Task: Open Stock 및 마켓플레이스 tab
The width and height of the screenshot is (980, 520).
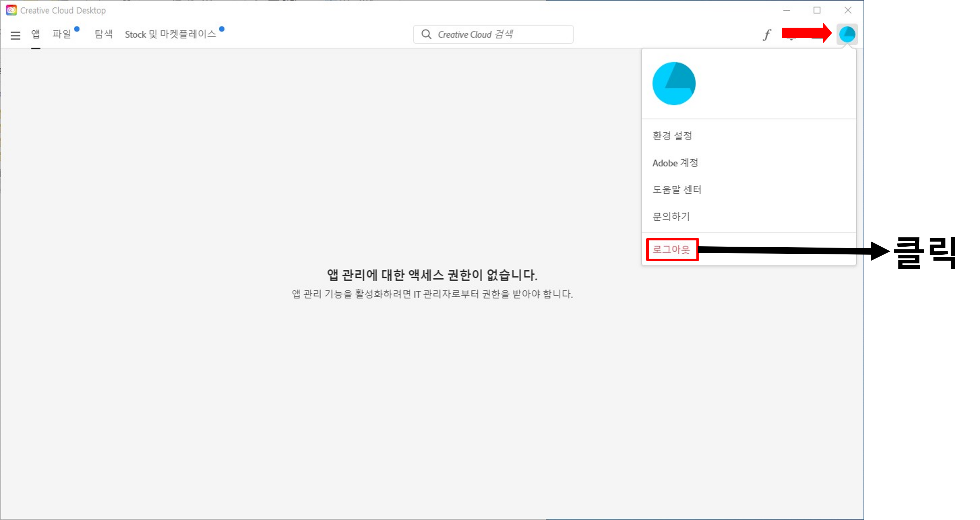Action: click(x=170, y=34)
